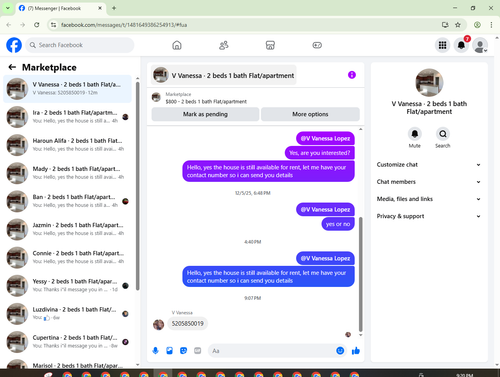Click the Search Facebook field
The width and height of the screenshot is (500, 377).
click(x=80, y=45)
